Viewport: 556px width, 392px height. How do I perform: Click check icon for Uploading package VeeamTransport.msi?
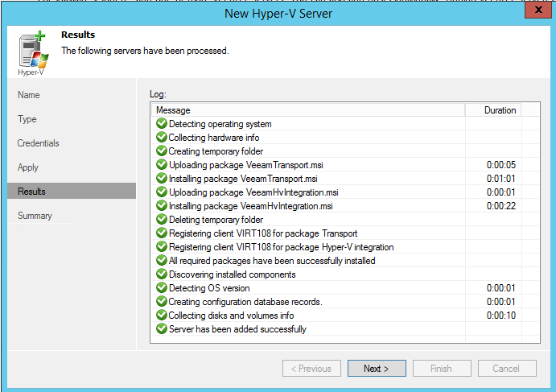click(x=162, y=164)
